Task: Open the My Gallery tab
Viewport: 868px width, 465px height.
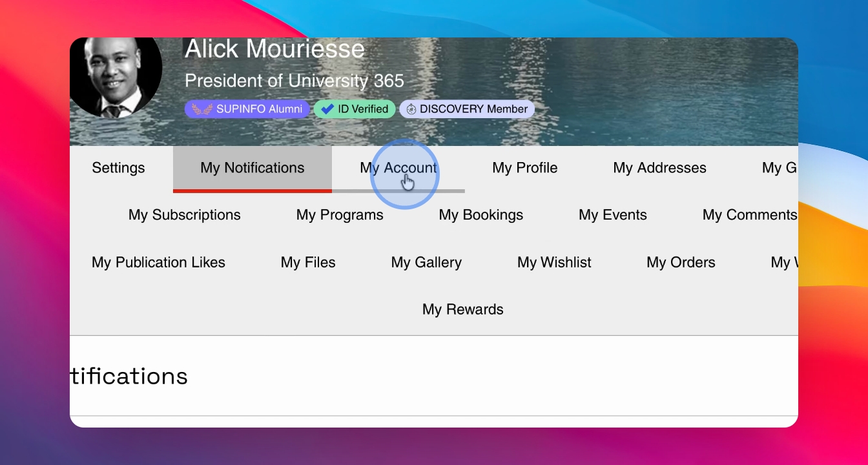Action: [x=426, y=262]
